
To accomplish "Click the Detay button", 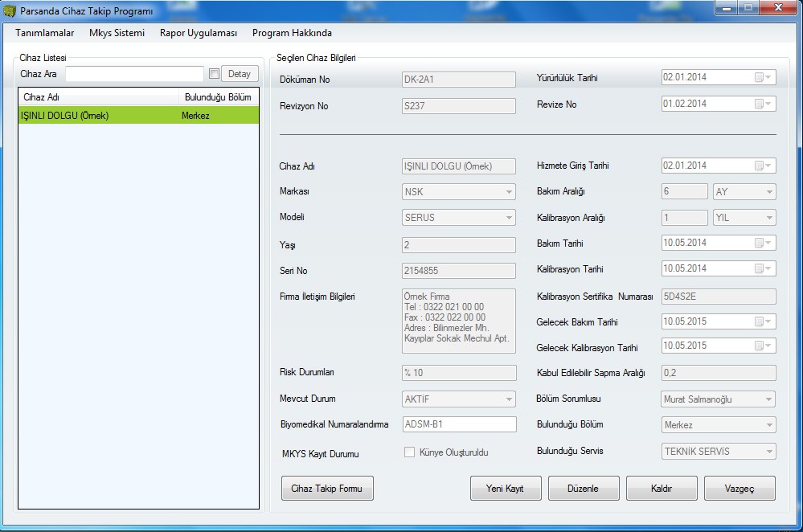I will tap(240, 74).
